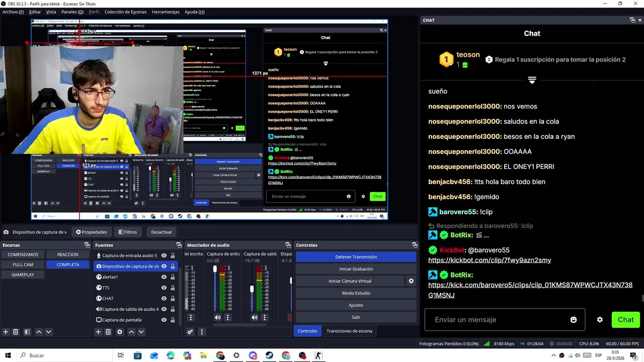Viewport: 644px width, 362px height.
Task: Open Windows Task View button
Action: (x=121, y=355)
